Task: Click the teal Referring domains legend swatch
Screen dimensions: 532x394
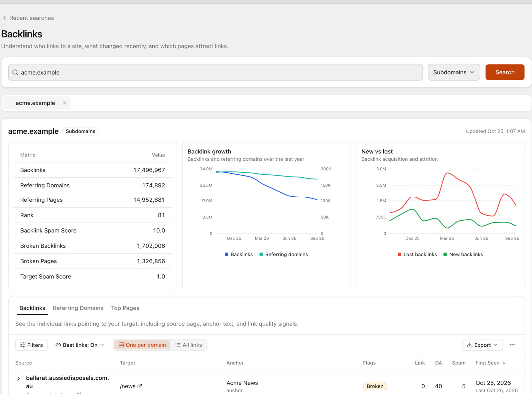Action: click(261, 255)
